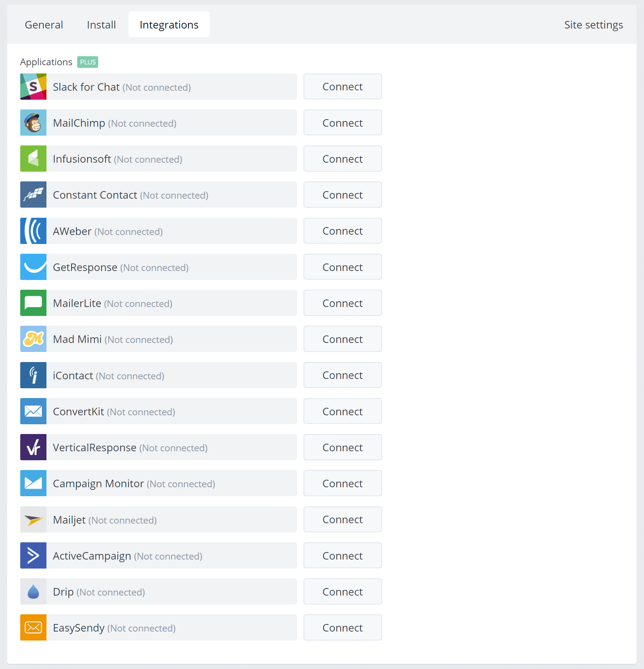Connect Drip integration
Screen dimensions: 644x669
coord(343,591)
